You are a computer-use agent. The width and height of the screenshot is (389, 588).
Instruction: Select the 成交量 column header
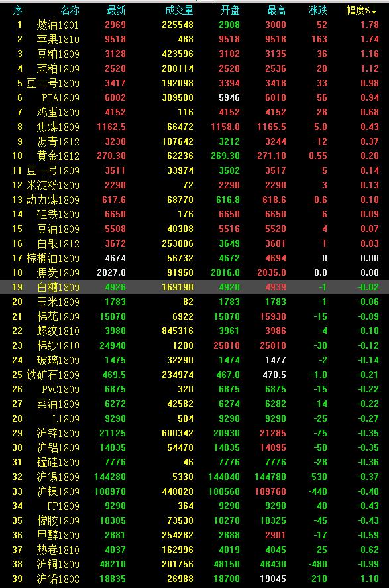coord(179,10)
